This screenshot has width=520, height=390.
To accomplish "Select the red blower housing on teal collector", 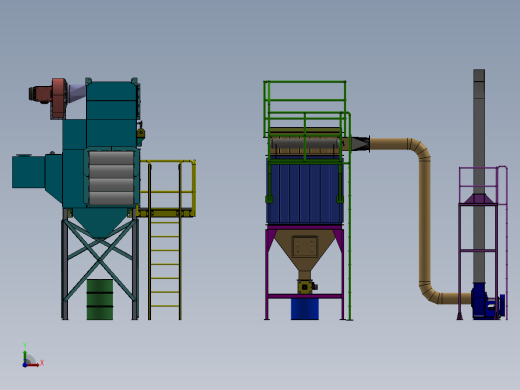I will [x=59, y=98].
